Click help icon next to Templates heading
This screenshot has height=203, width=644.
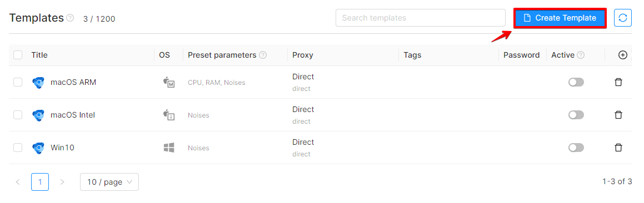point(70,18)
